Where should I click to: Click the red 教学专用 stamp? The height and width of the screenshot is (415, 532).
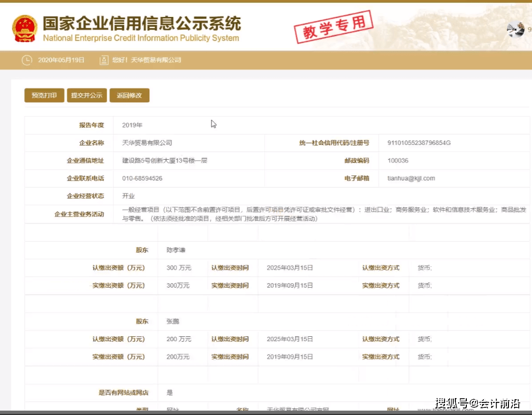[333, 25]
